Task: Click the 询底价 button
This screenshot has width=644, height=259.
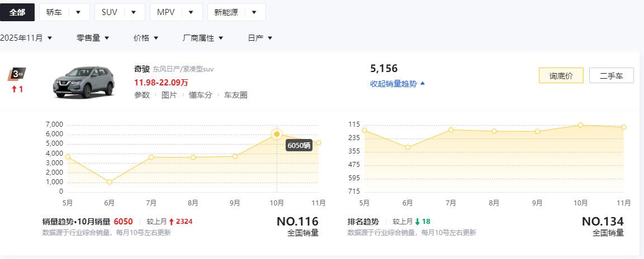Action: (561, 75)
